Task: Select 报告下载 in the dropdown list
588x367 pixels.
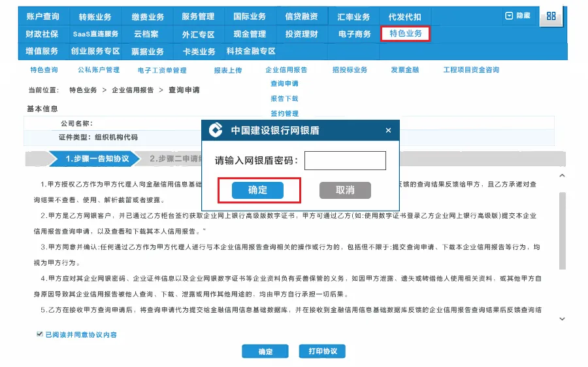Action: [285, 98]
